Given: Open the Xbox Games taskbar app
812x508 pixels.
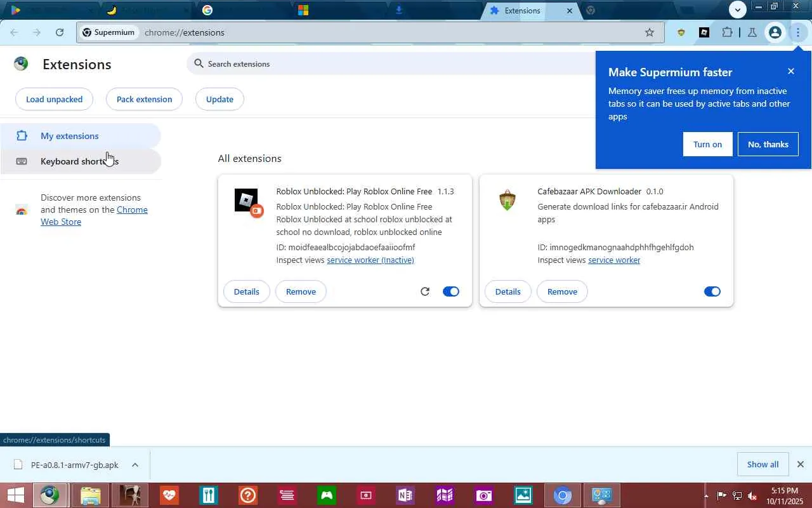Looking at the screenshot, I should [326, 495].
